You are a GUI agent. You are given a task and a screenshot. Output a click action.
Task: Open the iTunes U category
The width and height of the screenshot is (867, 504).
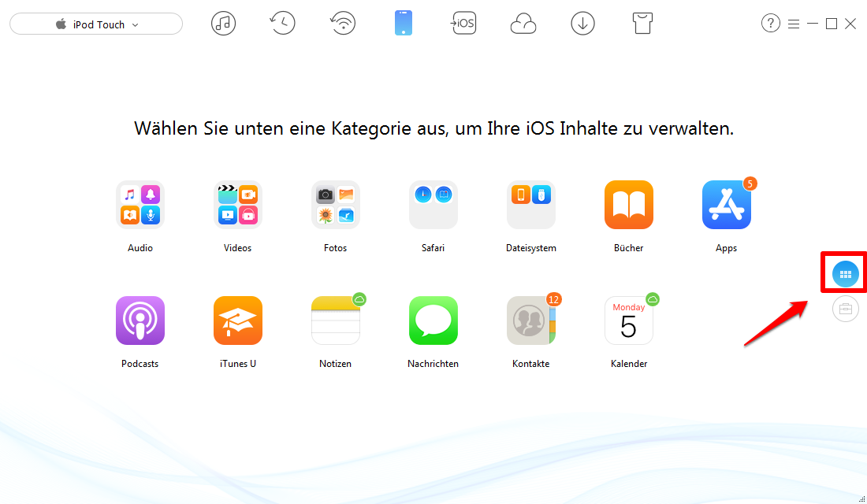(x=238, y=321)
